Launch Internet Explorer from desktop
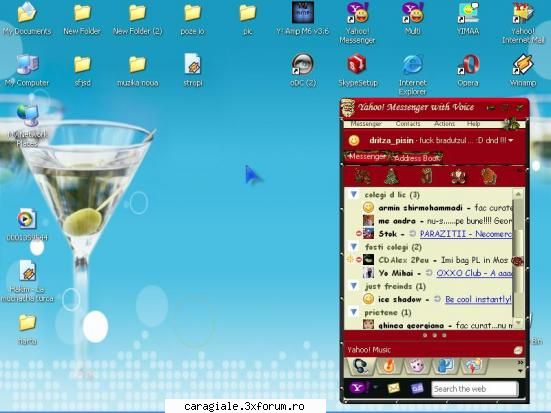Viewport: 551px width, 413px height. click(x=413, y=75)
